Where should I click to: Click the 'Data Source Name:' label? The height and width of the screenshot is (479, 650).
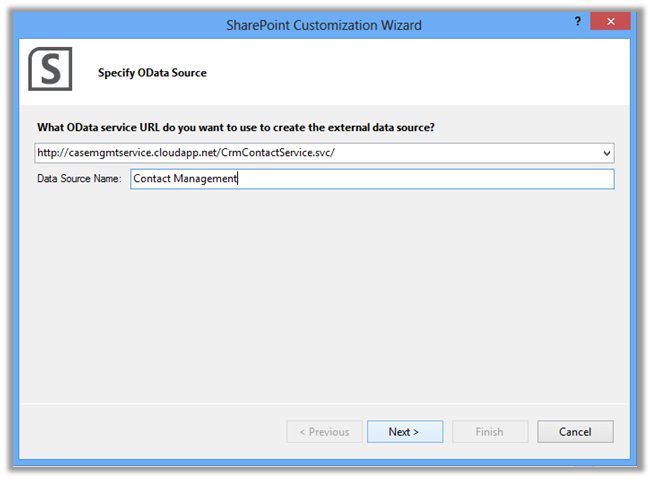pyautogui.click(x=79, y=179)
